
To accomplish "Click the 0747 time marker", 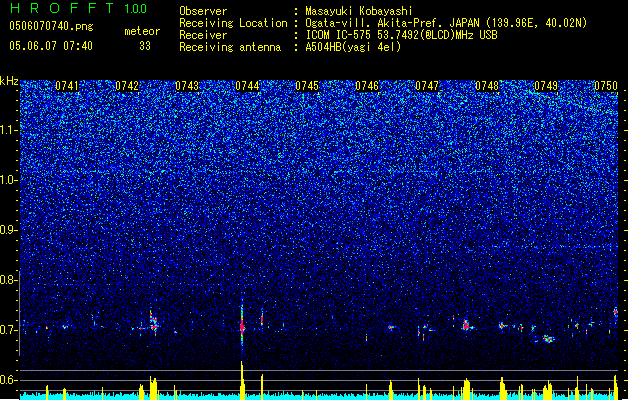I will (x=427, y=86).
